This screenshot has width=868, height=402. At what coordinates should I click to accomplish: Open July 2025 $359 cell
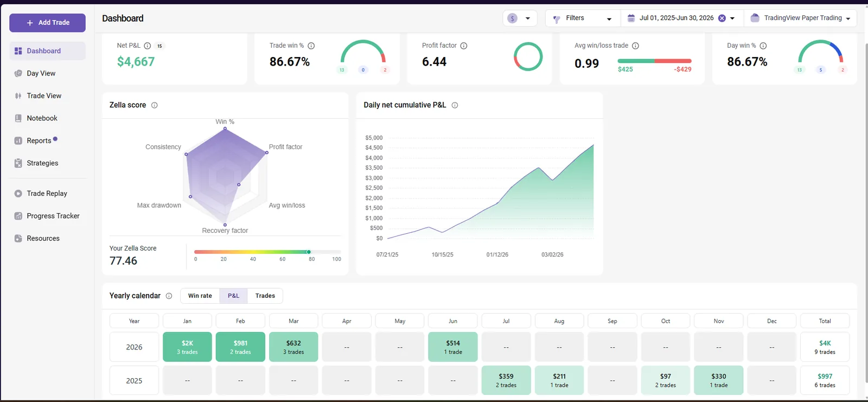[506, 380]
